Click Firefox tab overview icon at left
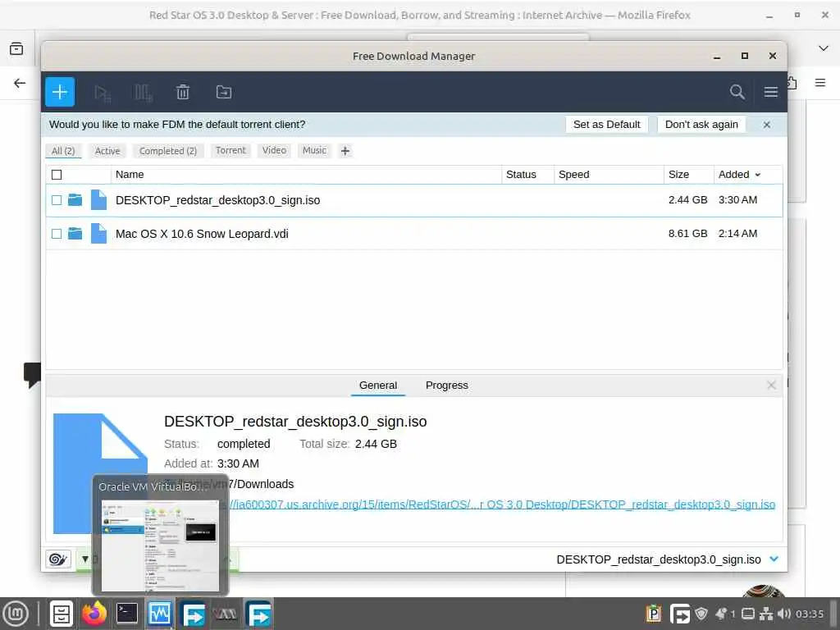The image size is (840, 630). pyautogui.click(x=16, y=48)
